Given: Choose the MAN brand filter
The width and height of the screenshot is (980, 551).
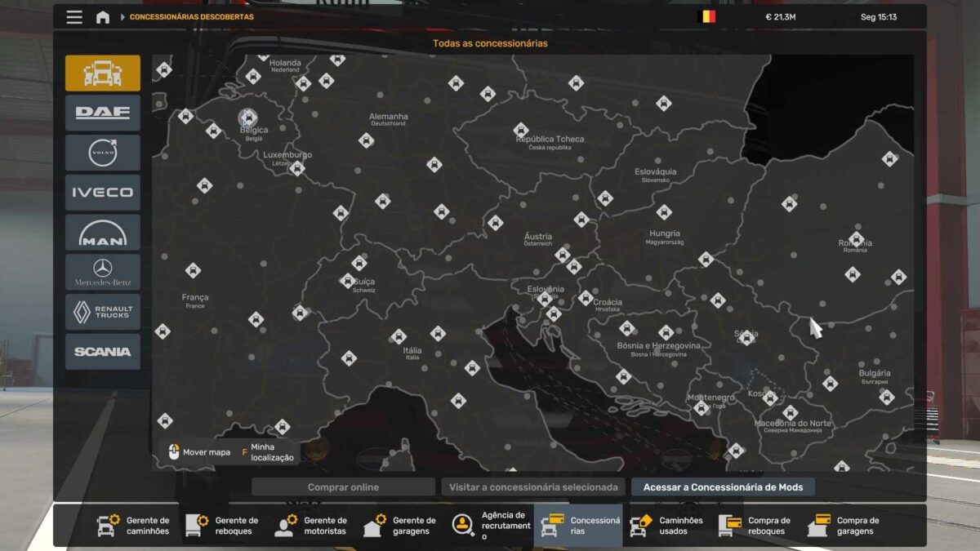Looking at the screenshot, I should click(103, 233).
